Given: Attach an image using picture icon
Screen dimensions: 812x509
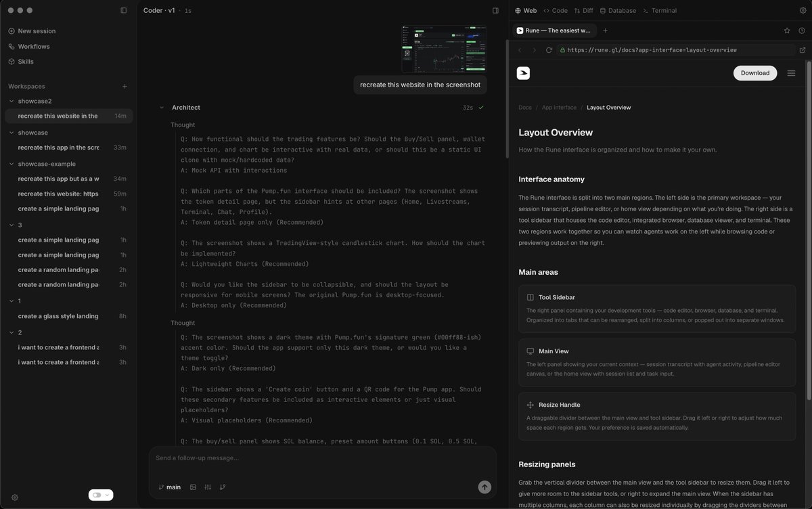Looking at the screenshot, I should pyautogui.click(x=193, y=487).
